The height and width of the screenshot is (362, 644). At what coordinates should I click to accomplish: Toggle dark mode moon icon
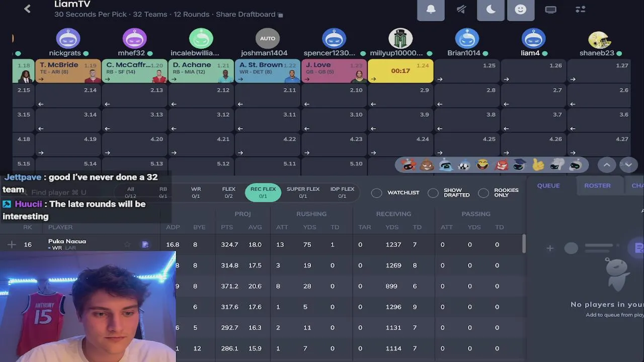[x=491, y=9]
